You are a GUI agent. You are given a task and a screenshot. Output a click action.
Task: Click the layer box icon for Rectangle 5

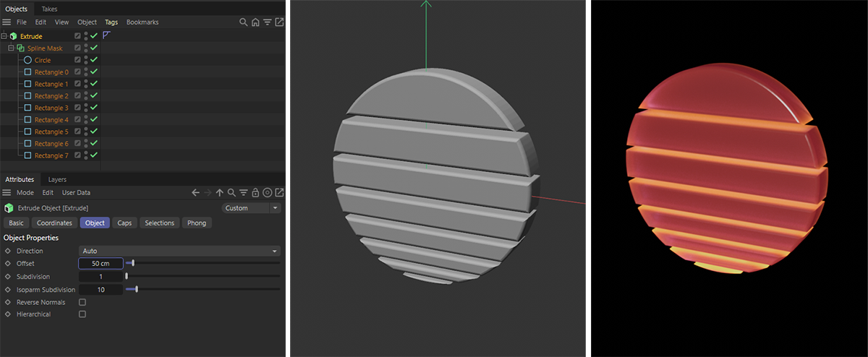[x=77, y=132]
